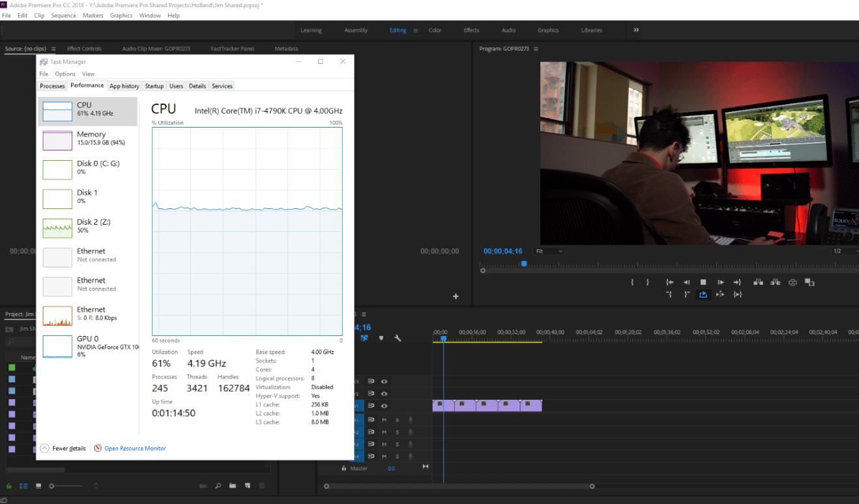This screenshot has height=504, width=859.
Task: Expand the workspace overflow chevron
Action: coord(636,30)
